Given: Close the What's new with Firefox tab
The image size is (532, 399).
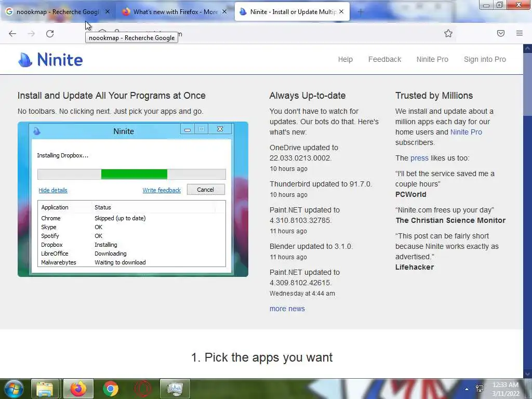Looking at the screenshot, I should (224, 11).
